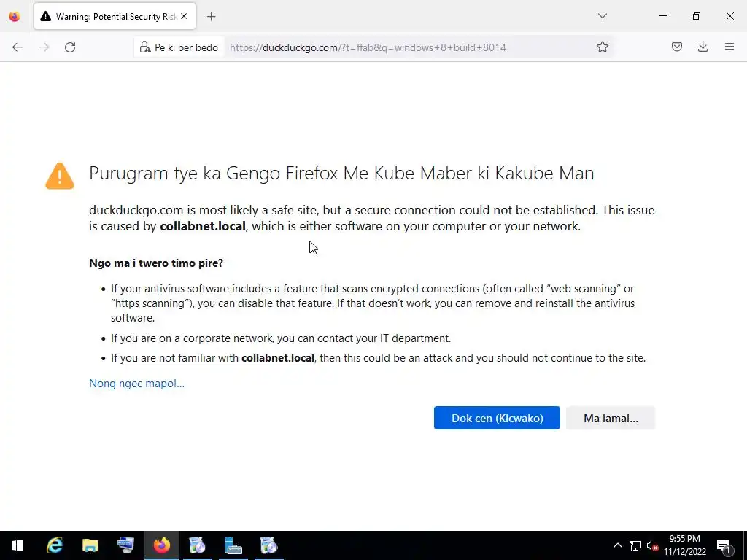
Task: Click the bold 'collabnet.local' in first paragraph
Action: (203, 226)
